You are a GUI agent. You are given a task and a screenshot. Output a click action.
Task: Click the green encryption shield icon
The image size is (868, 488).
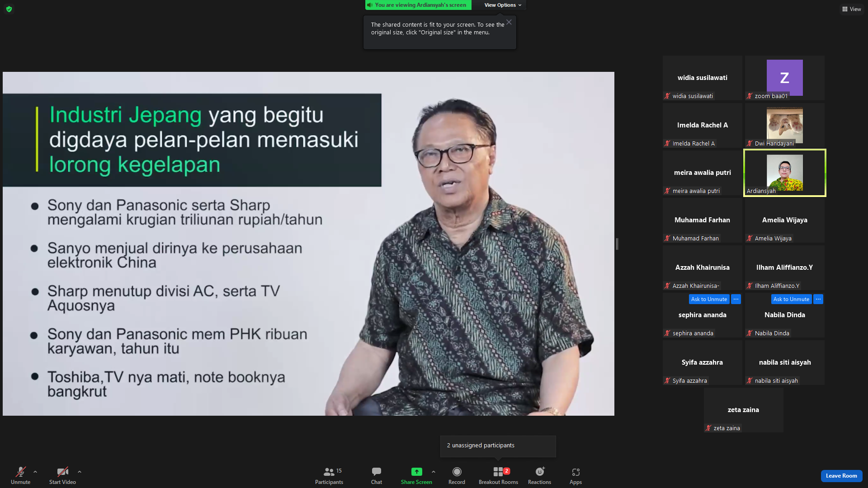point(9,9)
